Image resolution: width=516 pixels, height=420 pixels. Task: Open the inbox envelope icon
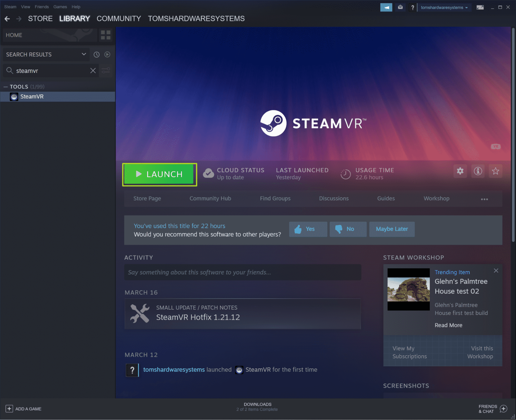(x=400, y=8)
